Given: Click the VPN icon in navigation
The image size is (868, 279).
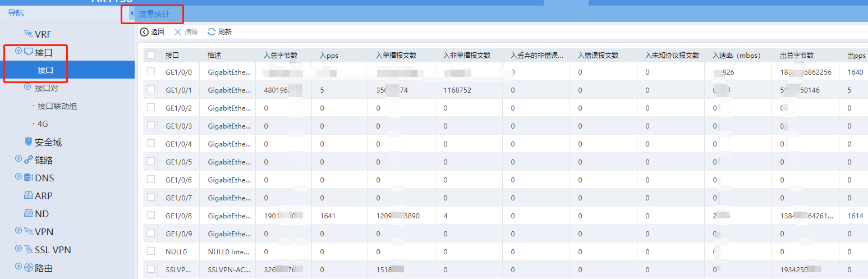Looking at the screenshot, I should click(x=29, y=231).
